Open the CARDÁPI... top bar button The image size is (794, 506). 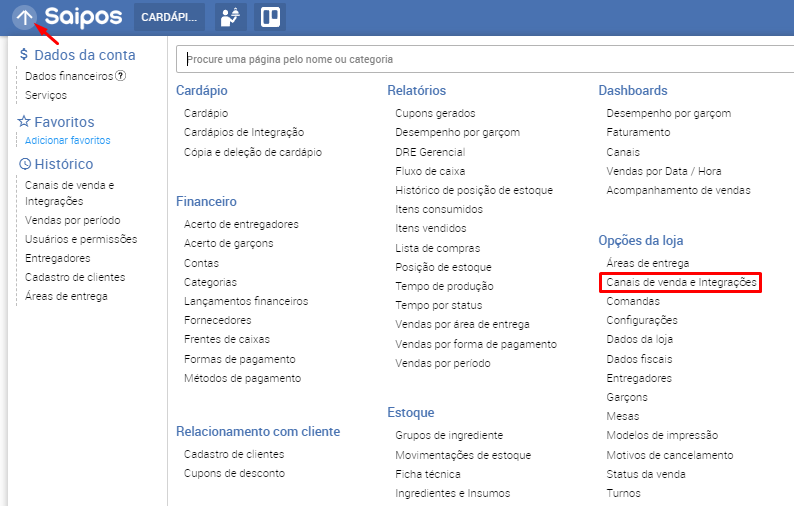(x=169, y=17)
